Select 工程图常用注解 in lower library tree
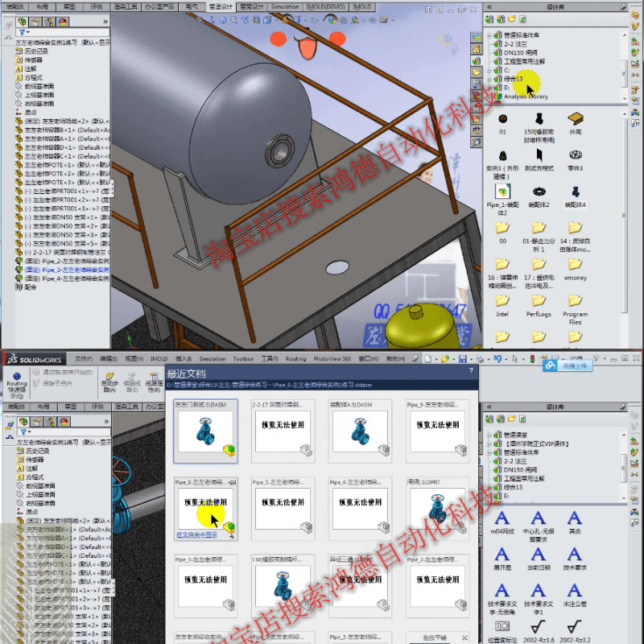This screenshot has width=644, height=644. (524, 478)
